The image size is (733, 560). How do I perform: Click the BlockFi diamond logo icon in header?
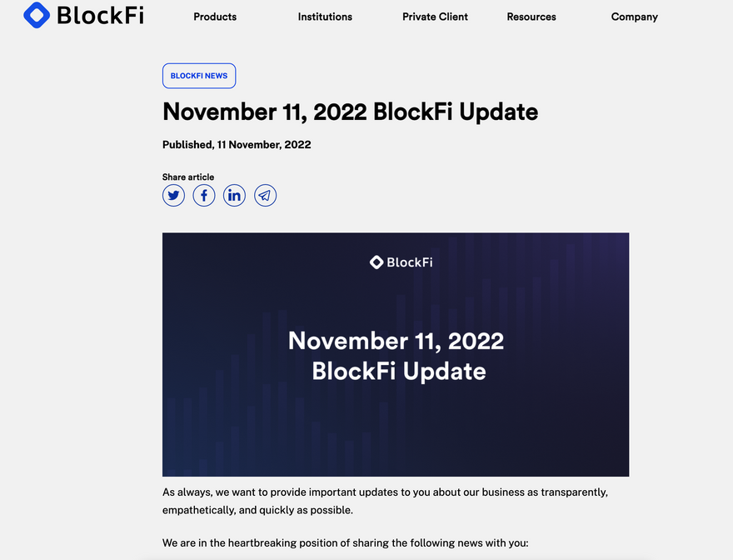click(37, 15)
